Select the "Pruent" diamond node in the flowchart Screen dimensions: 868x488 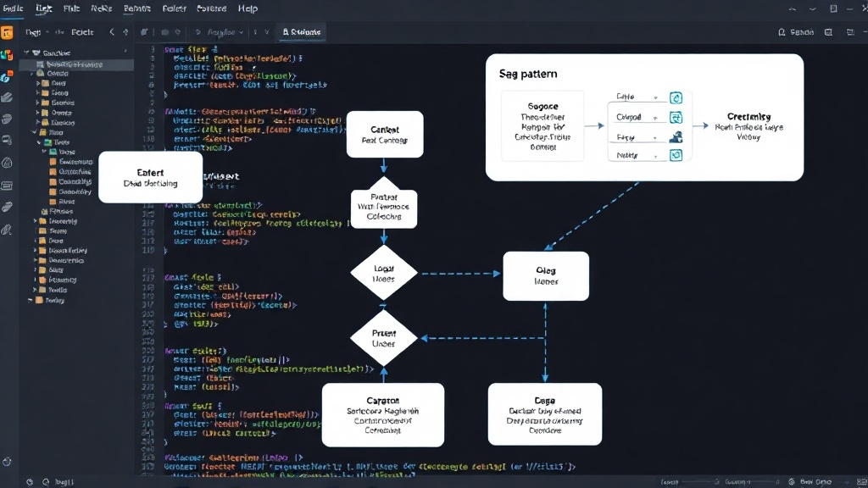(x=384, y=338)
